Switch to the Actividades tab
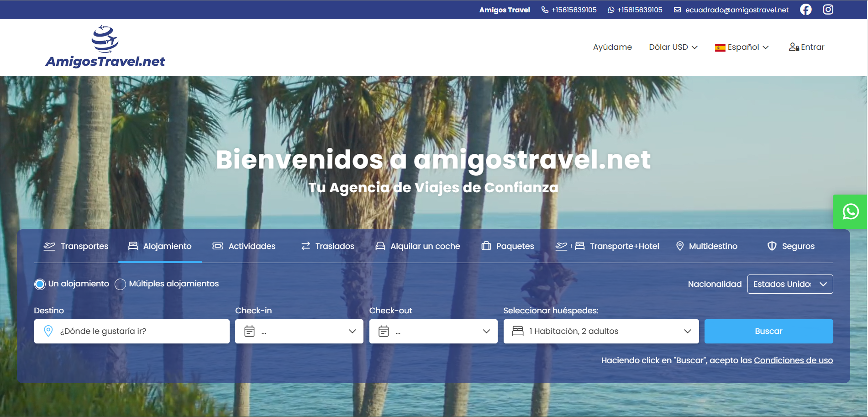Viewport: 868px width, 417px height. coord(244,246)
